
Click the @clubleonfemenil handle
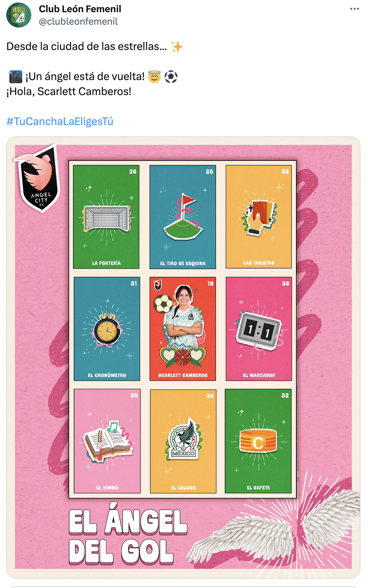78,22
